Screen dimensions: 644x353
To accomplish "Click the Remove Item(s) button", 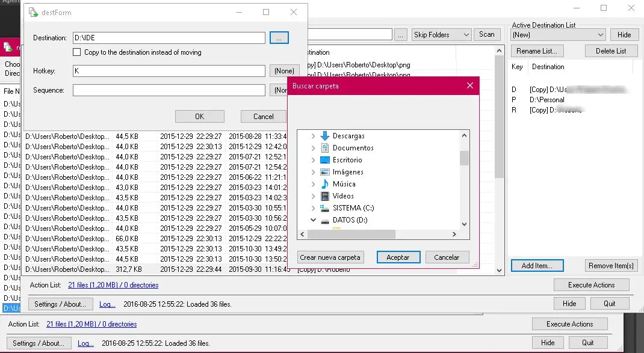I will point(611,266).
